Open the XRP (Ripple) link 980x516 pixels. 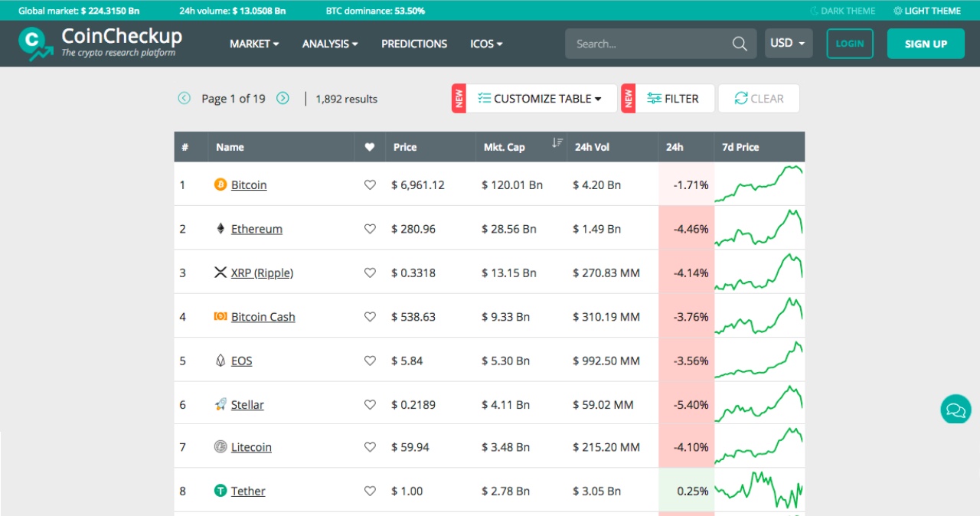tap(262, 273)
